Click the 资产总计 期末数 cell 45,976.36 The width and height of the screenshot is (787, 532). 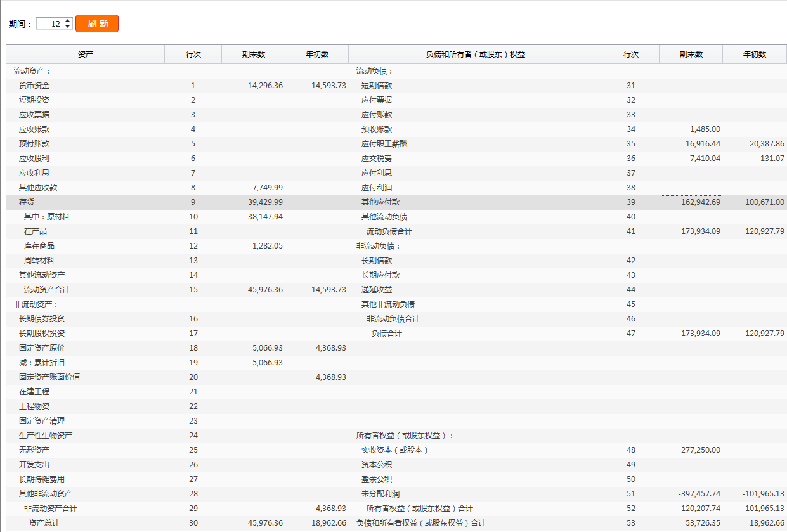click(265, 523)
